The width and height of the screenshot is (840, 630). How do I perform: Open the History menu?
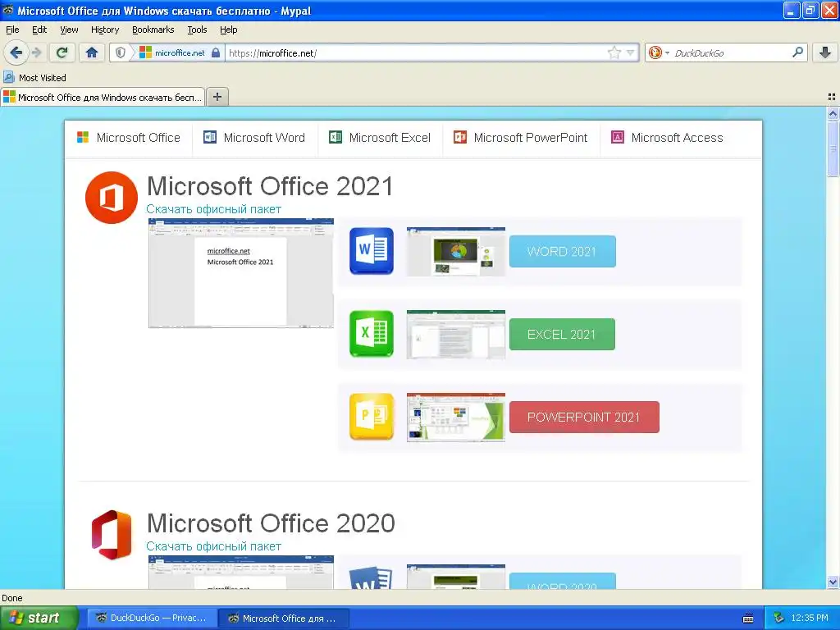(104, 30)
